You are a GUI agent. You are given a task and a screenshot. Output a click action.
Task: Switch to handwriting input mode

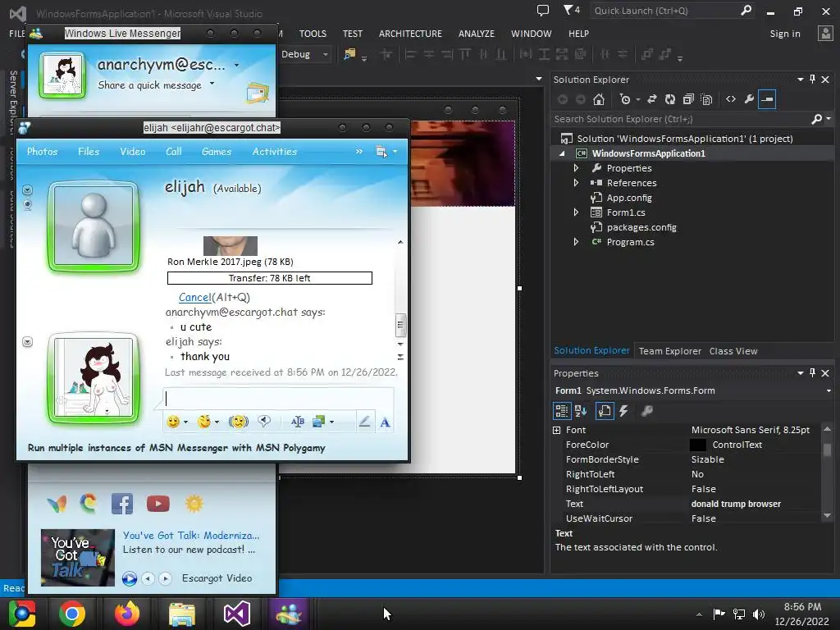(x=364, y=422)
